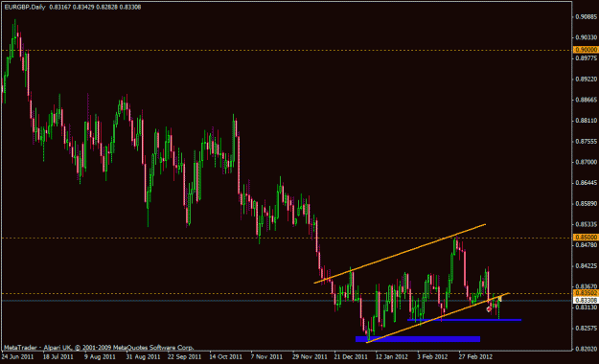Click the current price label 0.83308

(586, 301)
